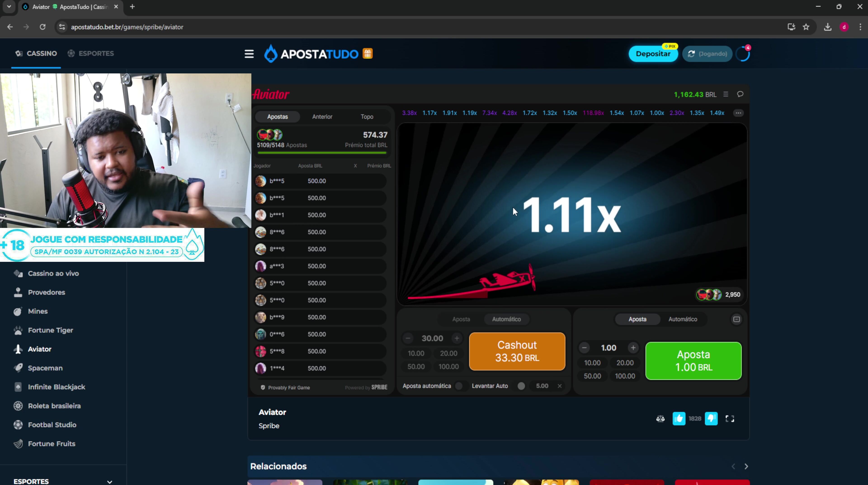Open the Aviator game menu icon
The image size is (868, 485).
[726, 94]
